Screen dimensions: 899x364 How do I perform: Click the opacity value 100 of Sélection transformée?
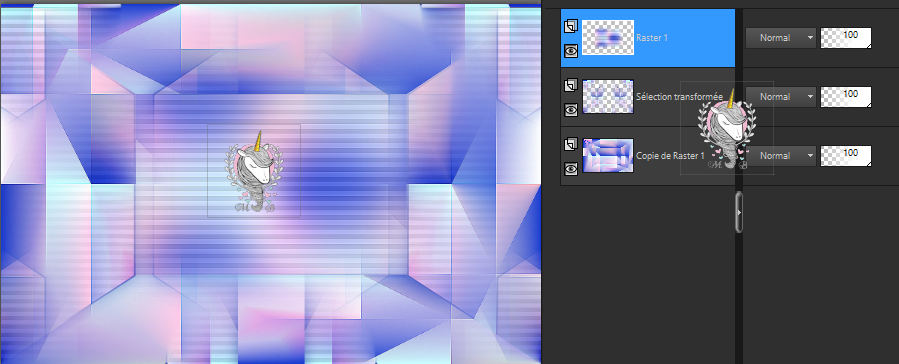(851, 93)
